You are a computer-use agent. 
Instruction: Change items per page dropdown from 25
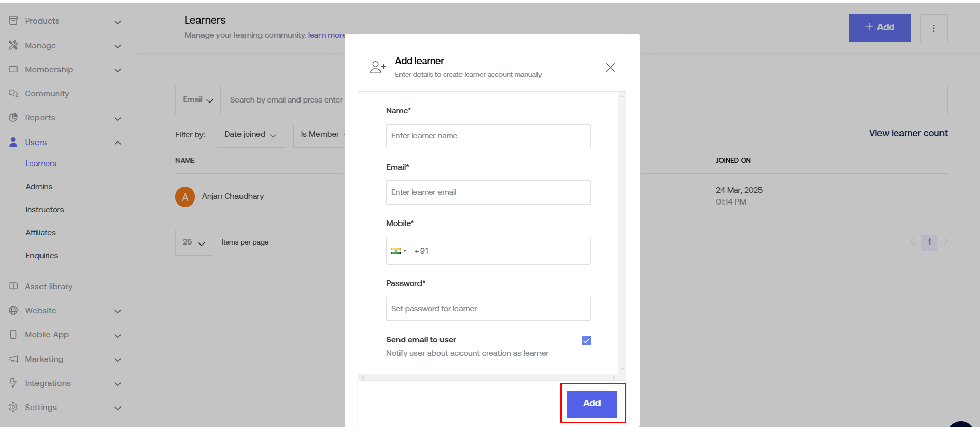(x=194, y=242)
